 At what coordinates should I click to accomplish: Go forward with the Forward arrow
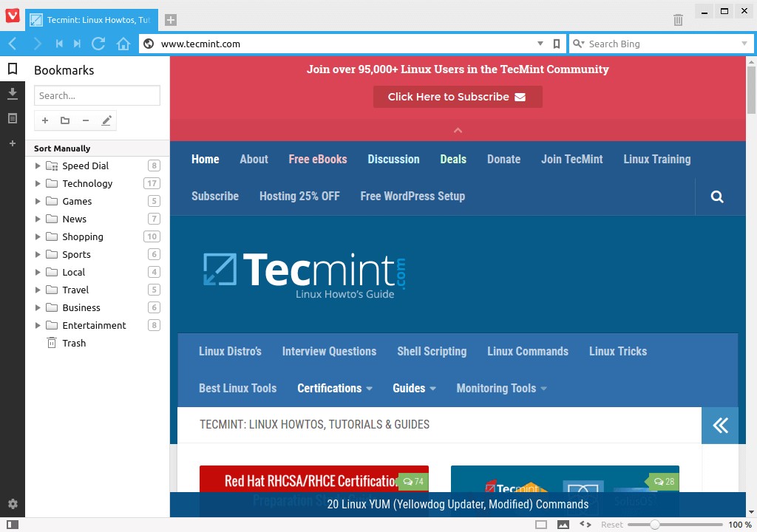pyautogui.click(x=37, y=44)
